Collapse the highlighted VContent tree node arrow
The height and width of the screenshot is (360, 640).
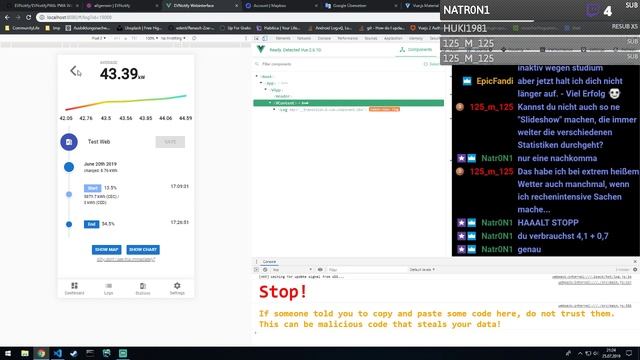(x=270, y=103)
